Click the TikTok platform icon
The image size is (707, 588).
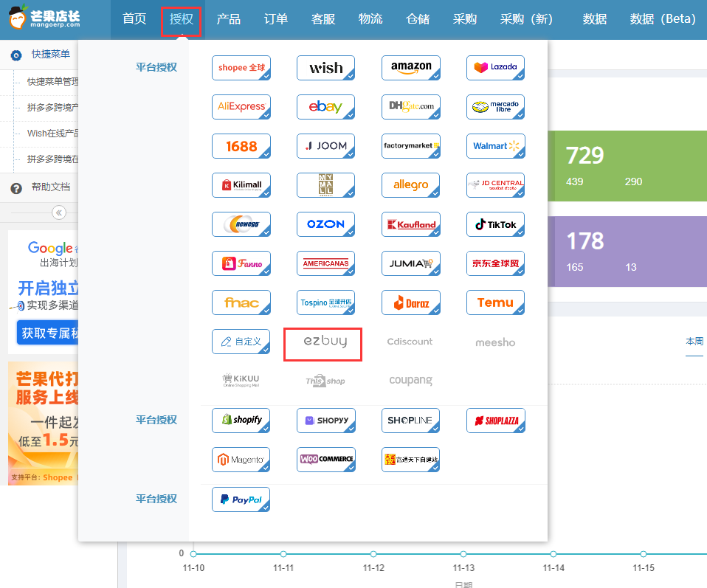[x=495, y=224]
